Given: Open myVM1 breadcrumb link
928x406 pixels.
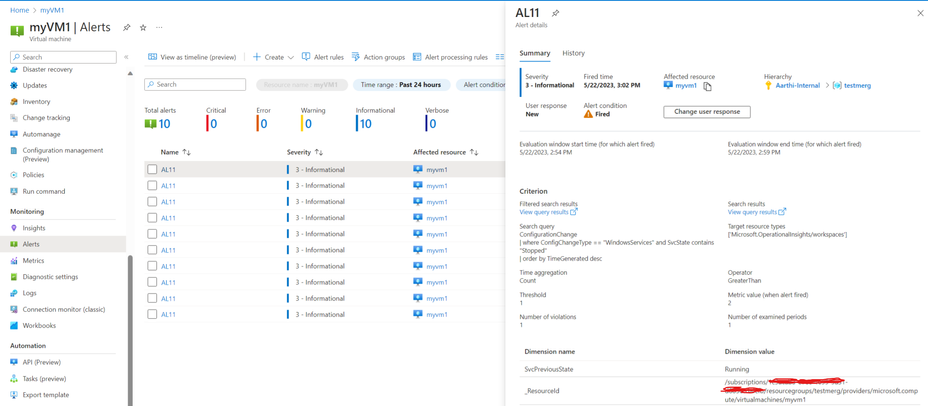Looking at the screenshot, I should click(52, 10).
